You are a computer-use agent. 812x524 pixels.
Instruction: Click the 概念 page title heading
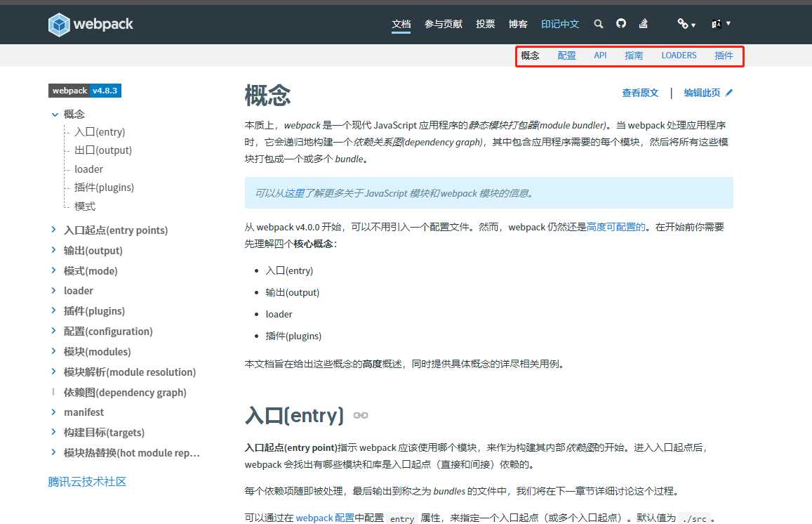(267, 96)
